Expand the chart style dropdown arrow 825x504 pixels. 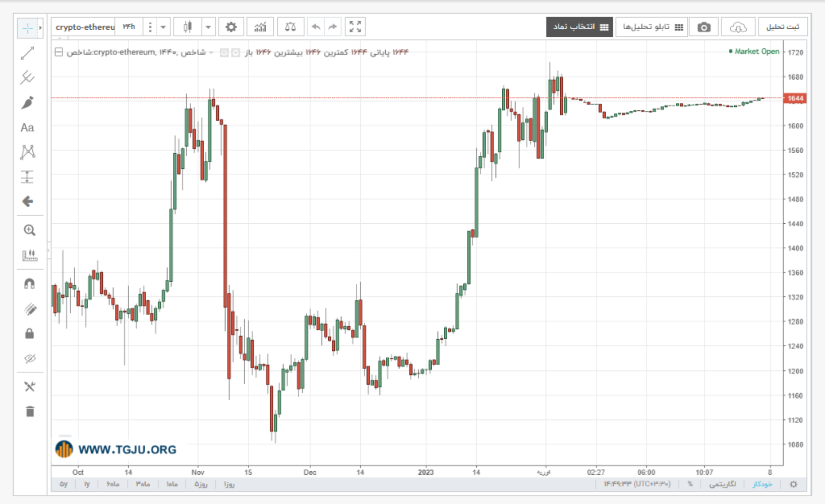(x=208, y=27)
